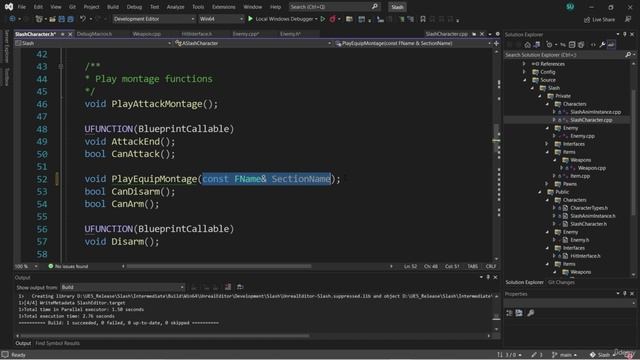
Task: Open the Build menu
Action: [x=113, y=7]
